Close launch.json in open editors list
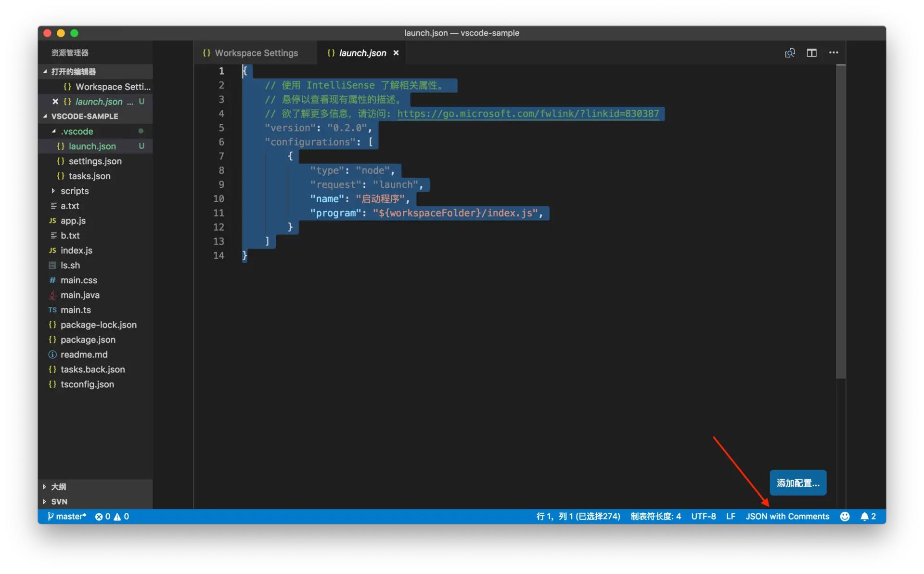This screenshot has width=924, height=574. pos(55,102)
